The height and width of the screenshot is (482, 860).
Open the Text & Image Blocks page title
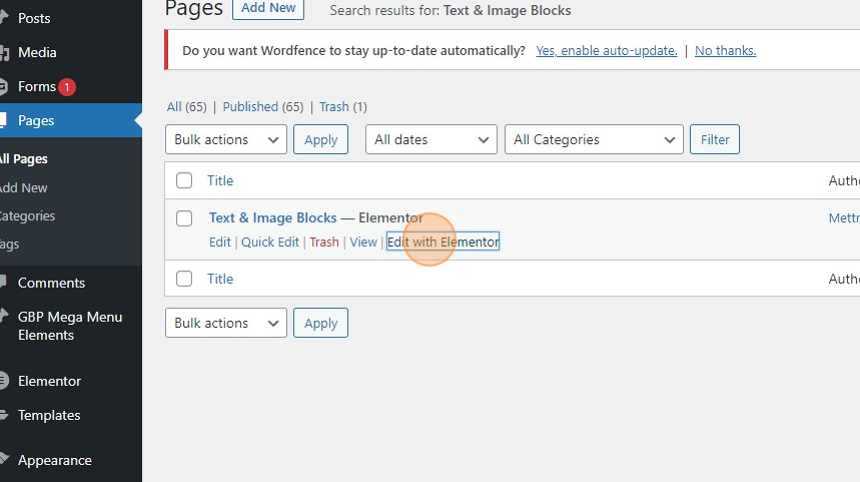click(x=273, y=218)
